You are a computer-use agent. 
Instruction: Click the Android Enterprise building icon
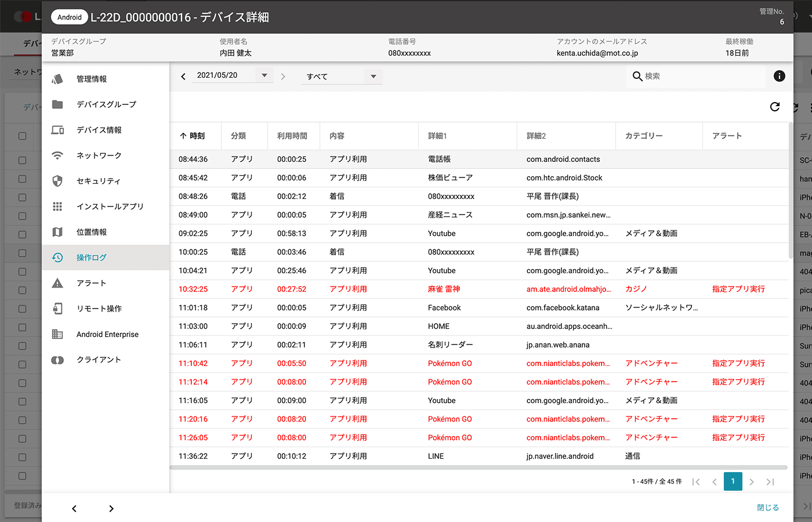(x=57, y=334)
